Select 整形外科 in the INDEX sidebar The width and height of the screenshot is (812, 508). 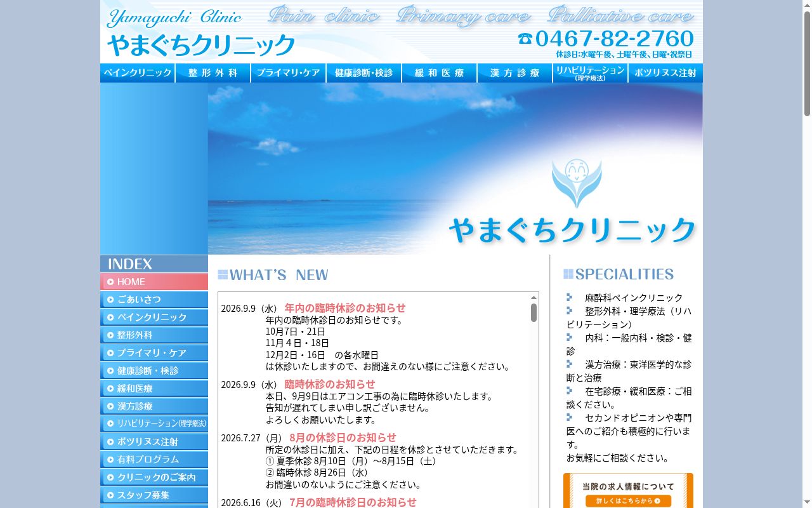154,335
